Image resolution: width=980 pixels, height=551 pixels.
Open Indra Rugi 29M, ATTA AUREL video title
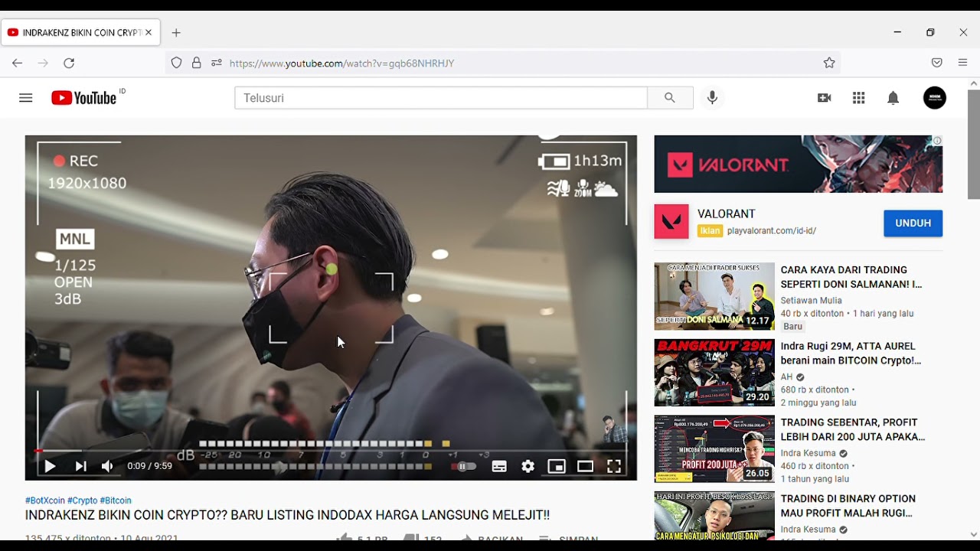(x=851, y=354)
